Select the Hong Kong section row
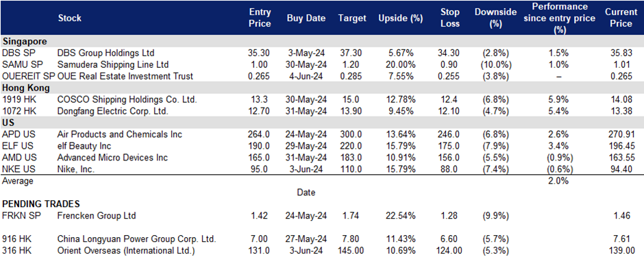 (x=322, y=88)
